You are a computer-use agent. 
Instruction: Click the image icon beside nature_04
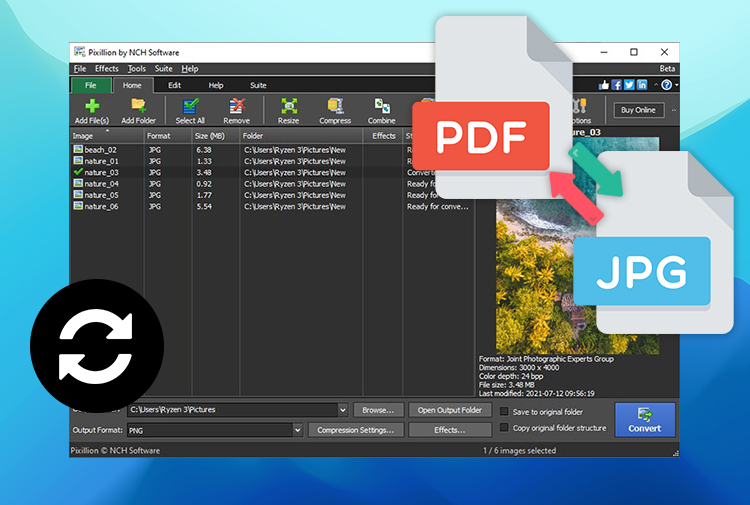pos(78,183)
